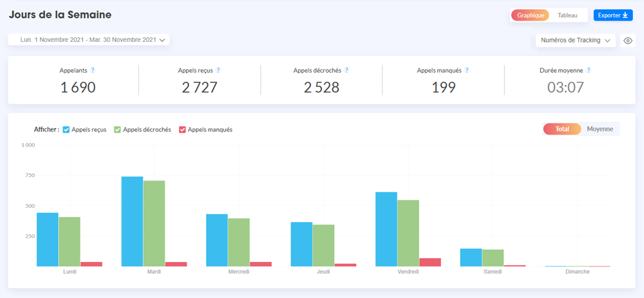Open the date range dropdown
This screenshot has height=298, width=644.
pos(89,40)
